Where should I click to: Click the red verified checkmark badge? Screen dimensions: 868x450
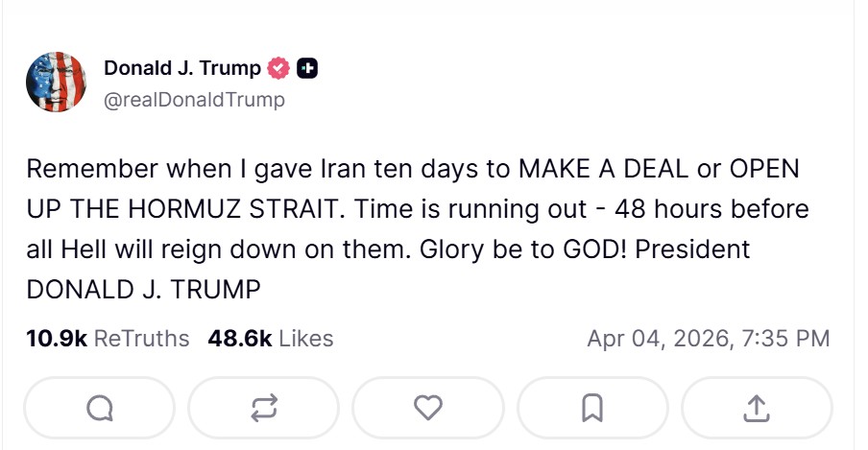pos(279,68)
